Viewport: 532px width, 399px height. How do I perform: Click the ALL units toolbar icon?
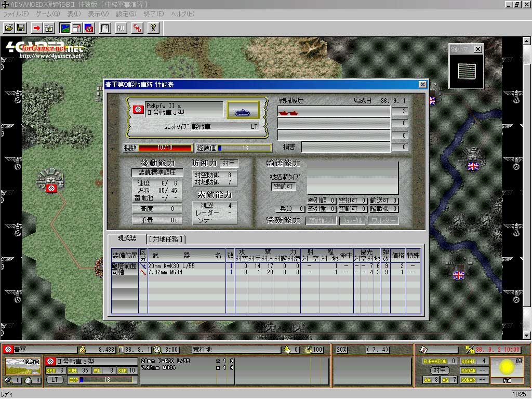coord(121,28)
